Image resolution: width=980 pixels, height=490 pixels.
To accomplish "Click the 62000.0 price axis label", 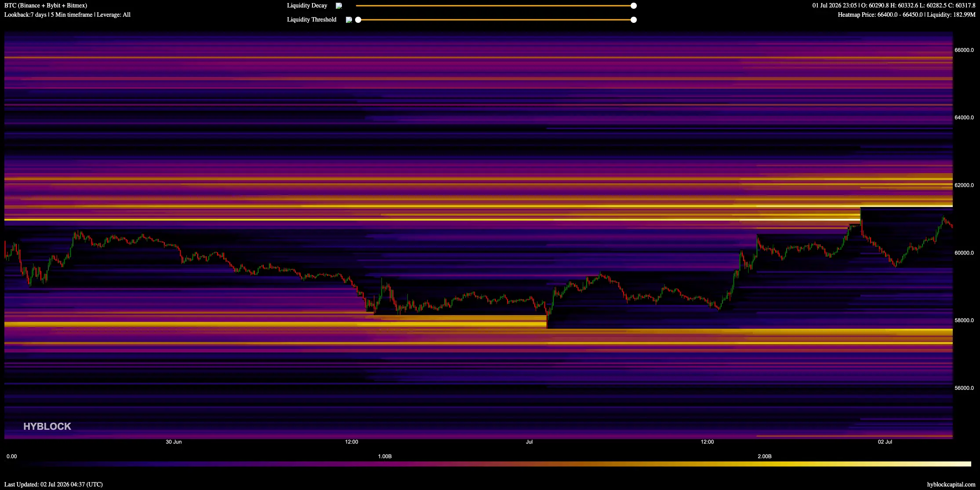I will click(964, 185).
